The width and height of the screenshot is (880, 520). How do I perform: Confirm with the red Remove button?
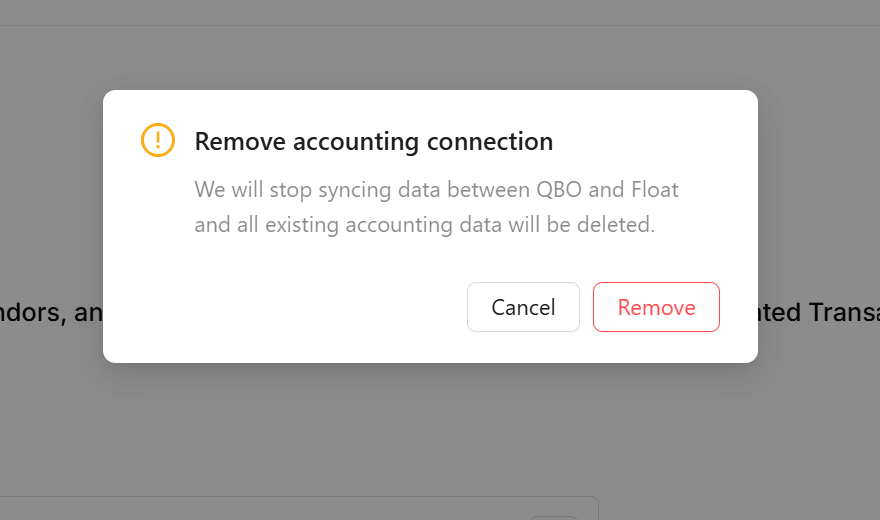pos(656,307)
